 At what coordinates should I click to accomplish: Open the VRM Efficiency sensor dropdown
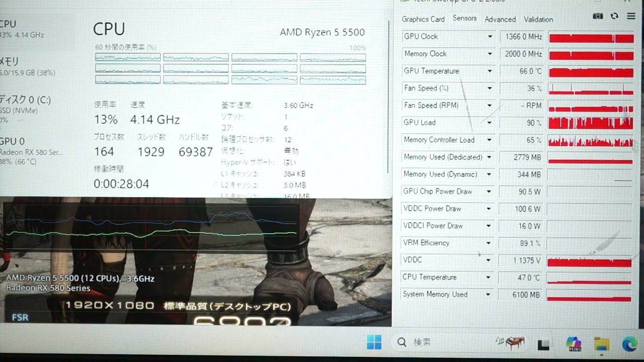point(489,243)
